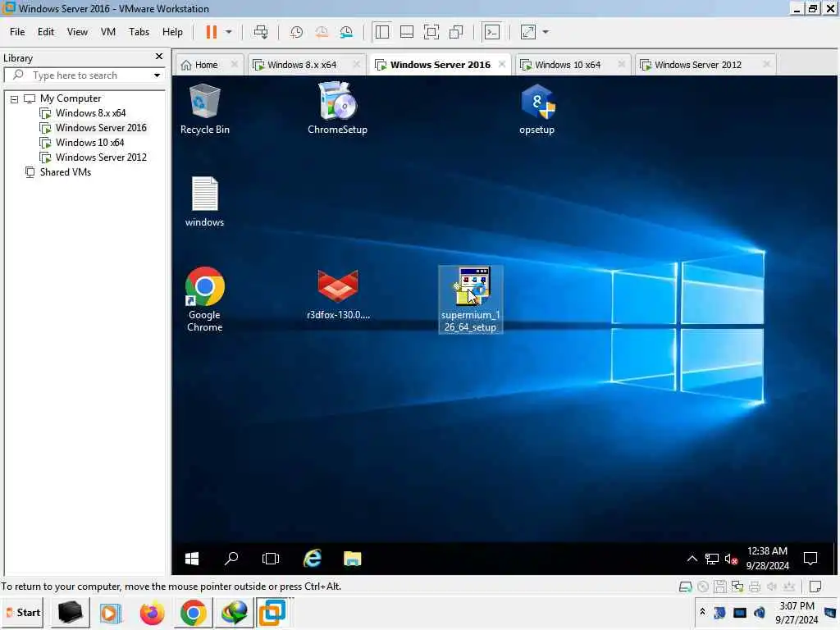Open the Tabs menu
Screen dimensions: 840x630
pos(139,32)
